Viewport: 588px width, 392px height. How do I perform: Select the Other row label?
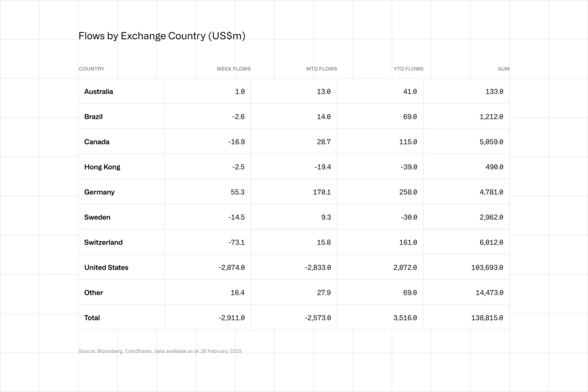(94, 292)
